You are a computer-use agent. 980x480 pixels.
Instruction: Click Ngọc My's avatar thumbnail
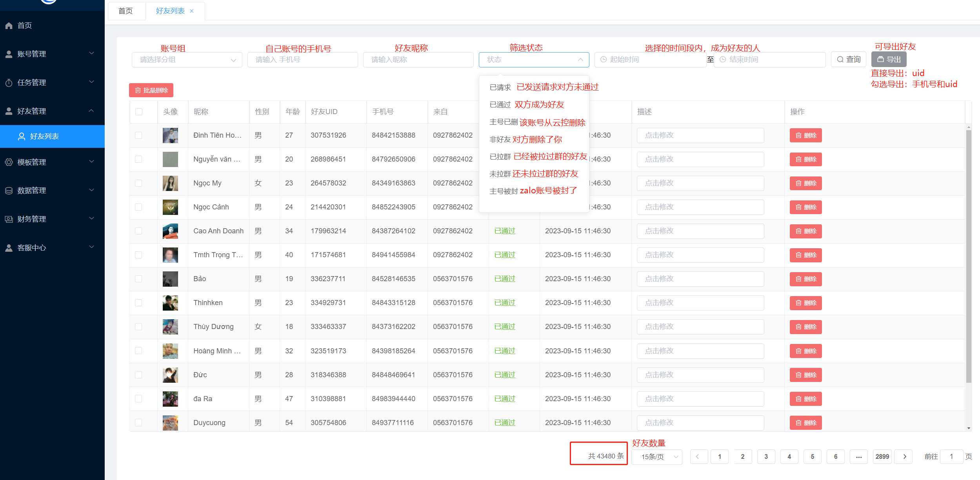[170, 183]
